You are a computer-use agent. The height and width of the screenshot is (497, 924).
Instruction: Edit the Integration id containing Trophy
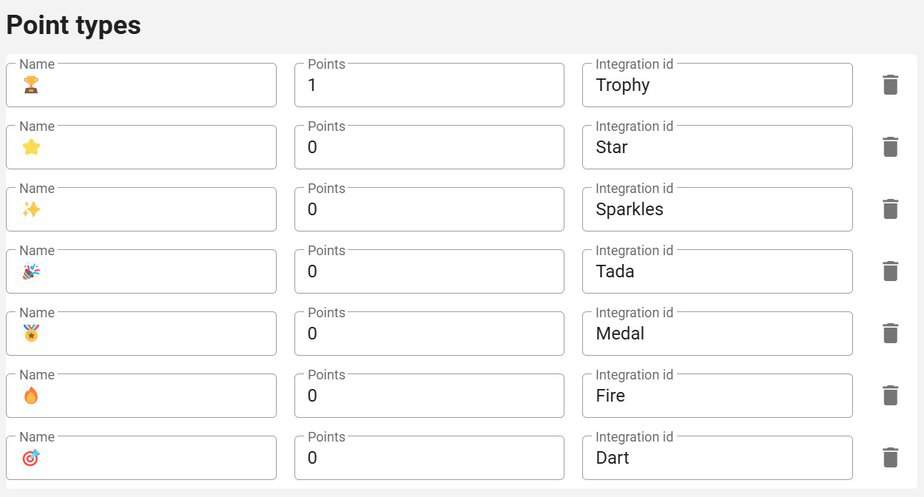pyautogui.click(x=717, y=85)
